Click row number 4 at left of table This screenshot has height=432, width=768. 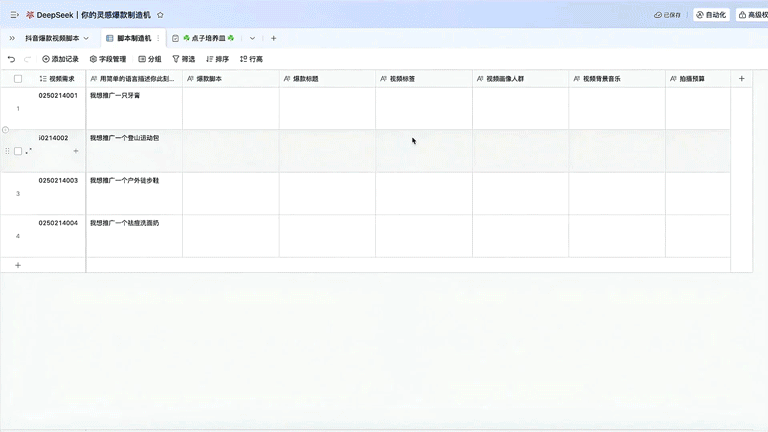pyautogui.click(x=18, y=236)
